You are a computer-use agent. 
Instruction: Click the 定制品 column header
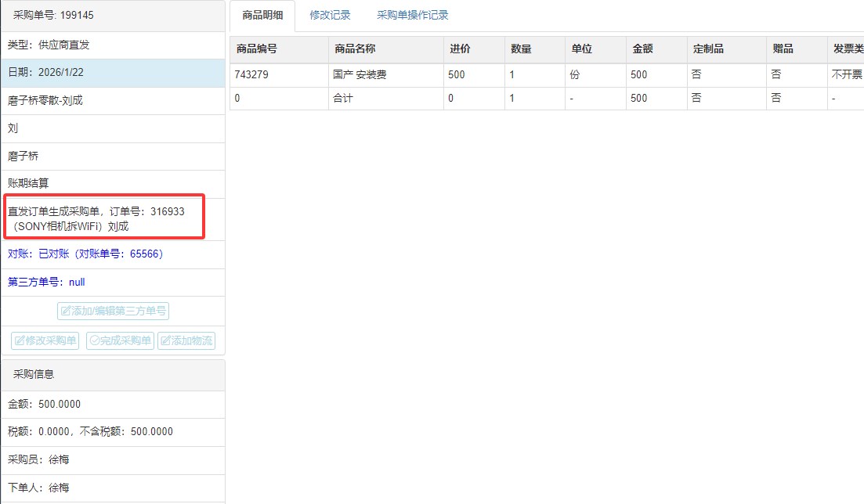pos(708,49)
